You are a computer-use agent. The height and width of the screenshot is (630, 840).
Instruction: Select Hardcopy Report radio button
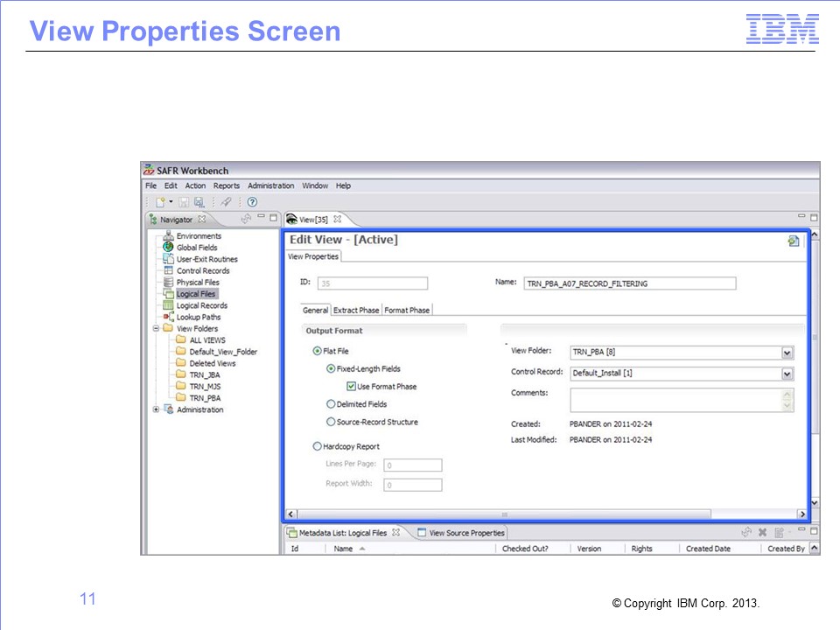coord(317,446)
